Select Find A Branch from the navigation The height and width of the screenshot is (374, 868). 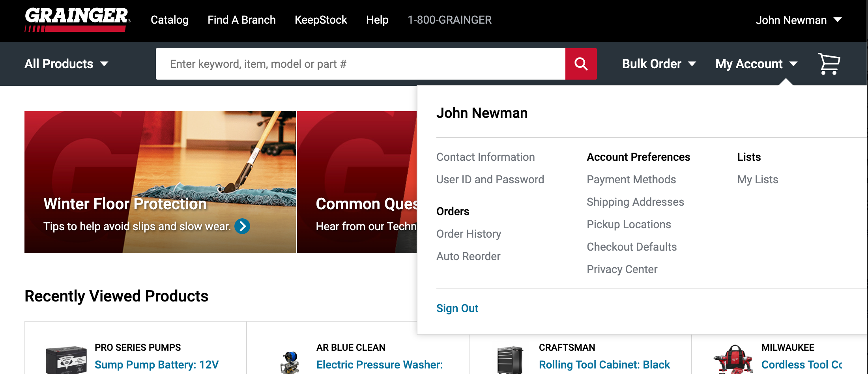coord(241,20)
